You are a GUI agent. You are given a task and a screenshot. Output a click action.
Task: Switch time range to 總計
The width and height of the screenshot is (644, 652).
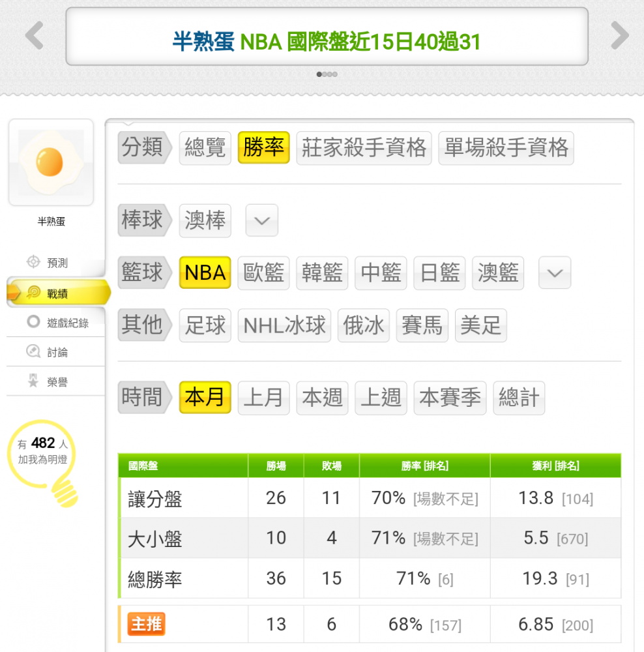[519, 398]
